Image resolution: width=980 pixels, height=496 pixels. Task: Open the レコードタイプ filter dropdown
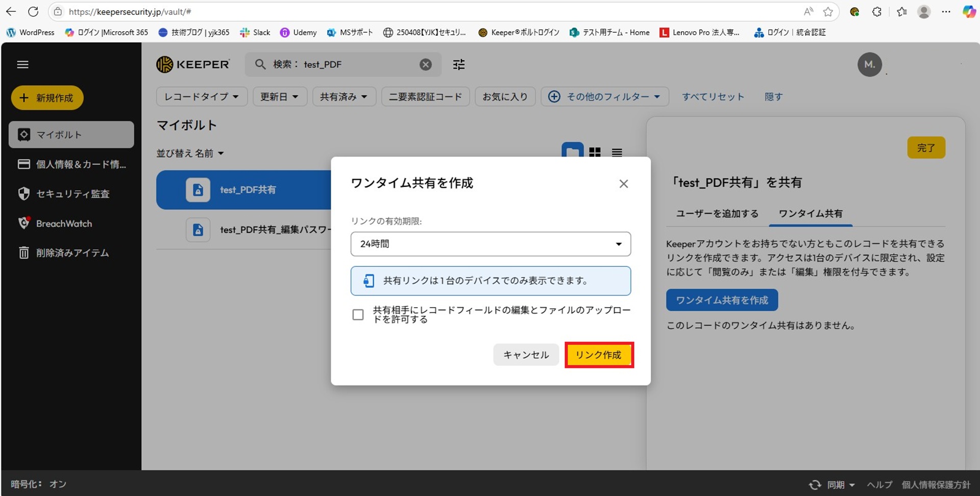click(x=202, y=96)
